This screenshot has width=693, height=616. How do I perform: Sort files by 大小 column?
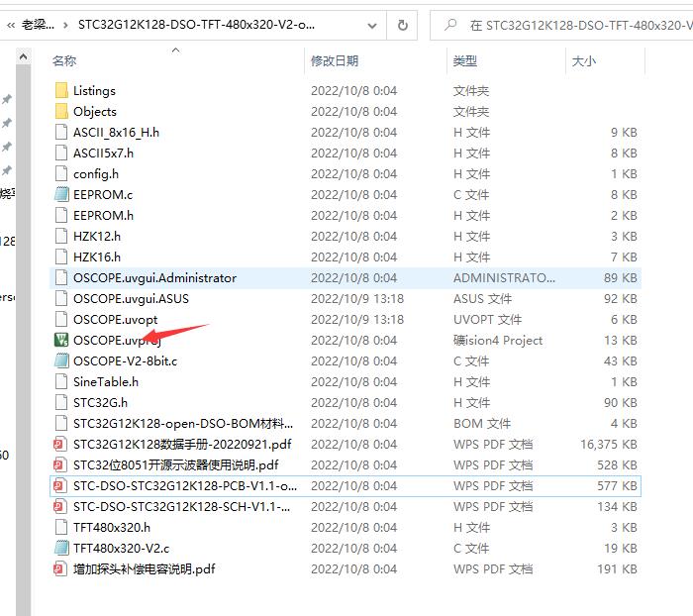(583, 60)
